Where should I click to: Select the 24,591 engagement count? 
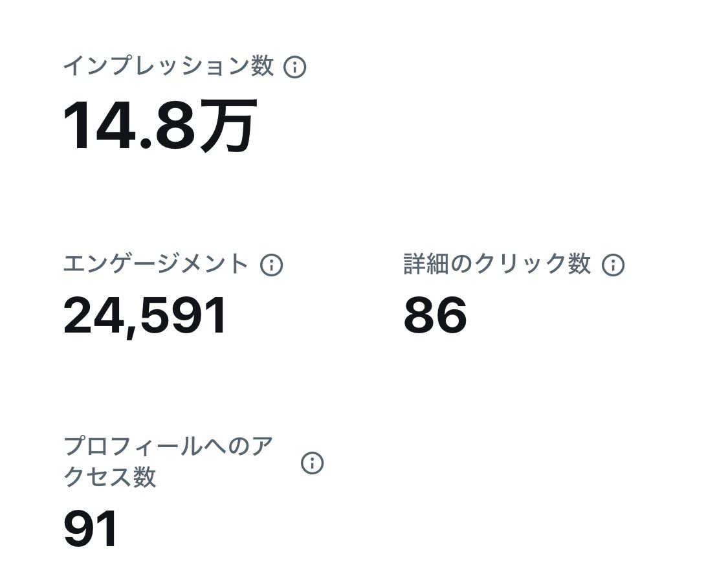tap(145, 316)
